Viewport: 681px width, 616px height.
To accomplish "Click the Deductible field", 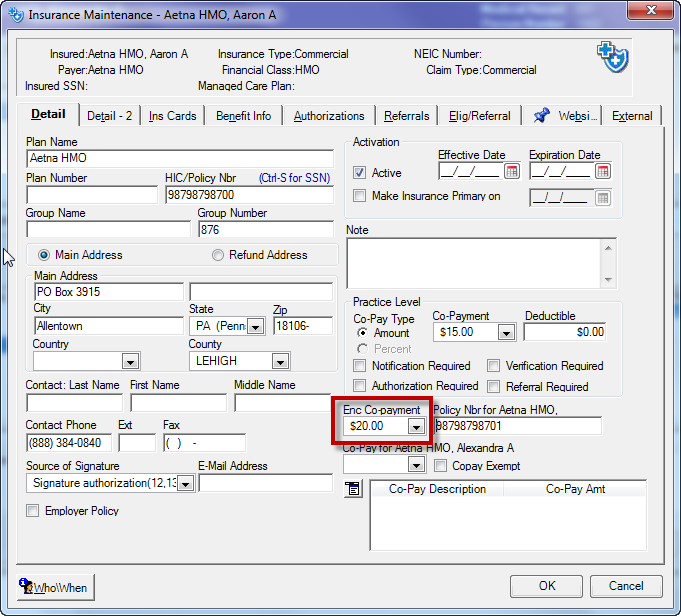I will point(565,332).
